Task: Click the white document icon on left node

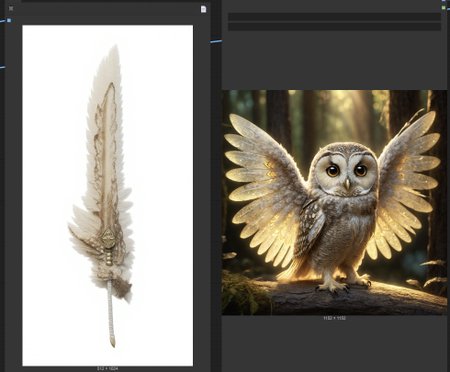Action: [203, 9]
